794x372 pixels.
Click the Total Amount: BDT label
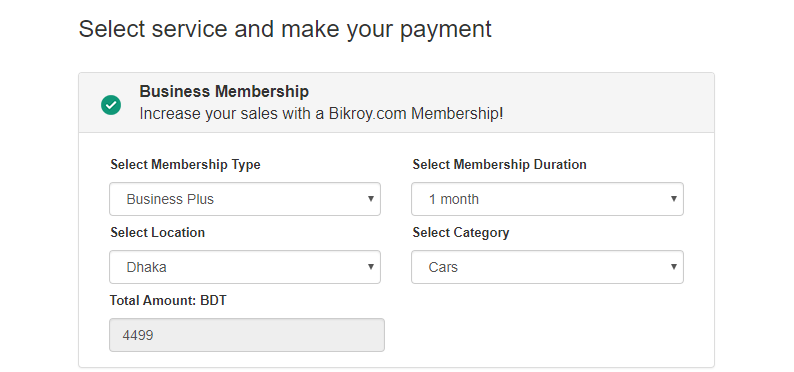click(x=168, y=300)
